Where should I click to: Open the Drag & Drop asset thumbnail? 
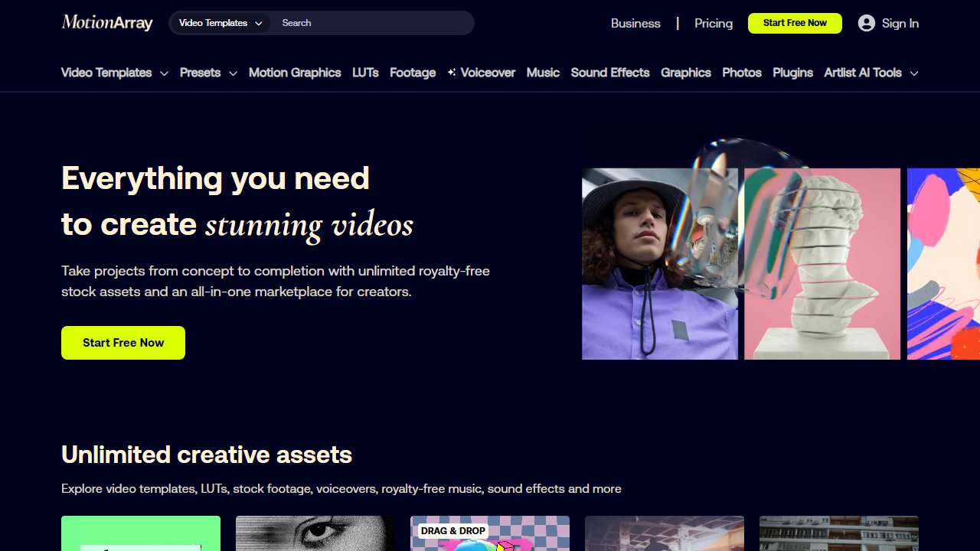pos(490,533)
